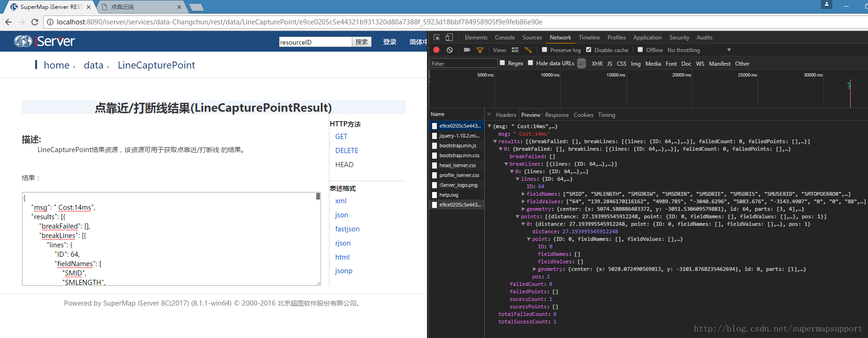Click file icon of jquery-1.10.2.min request
868x338 pixels.
pos(434,136)
